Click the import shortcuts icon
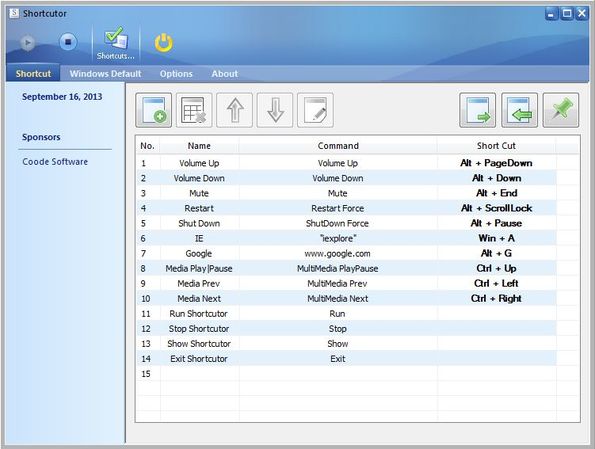Viewport: 595px width, 449px height. point(519,110)
